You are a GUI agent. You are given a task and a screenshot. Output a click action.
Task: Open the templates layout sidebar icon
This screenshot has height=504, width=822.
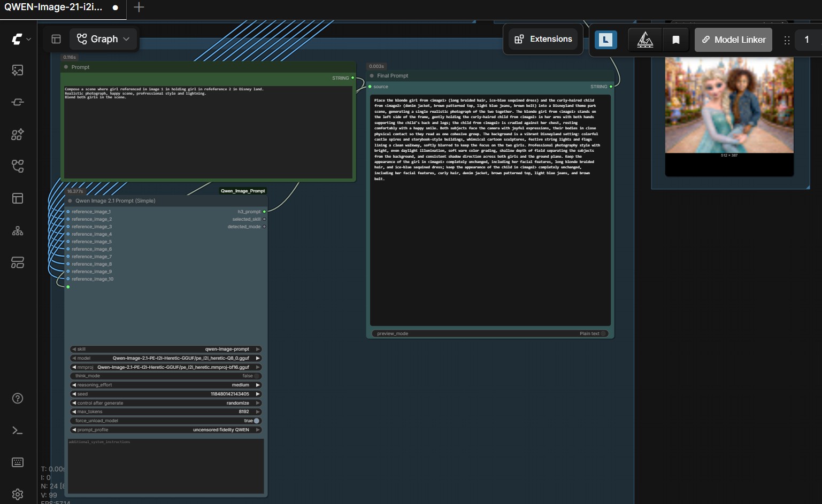click(18, 198)
